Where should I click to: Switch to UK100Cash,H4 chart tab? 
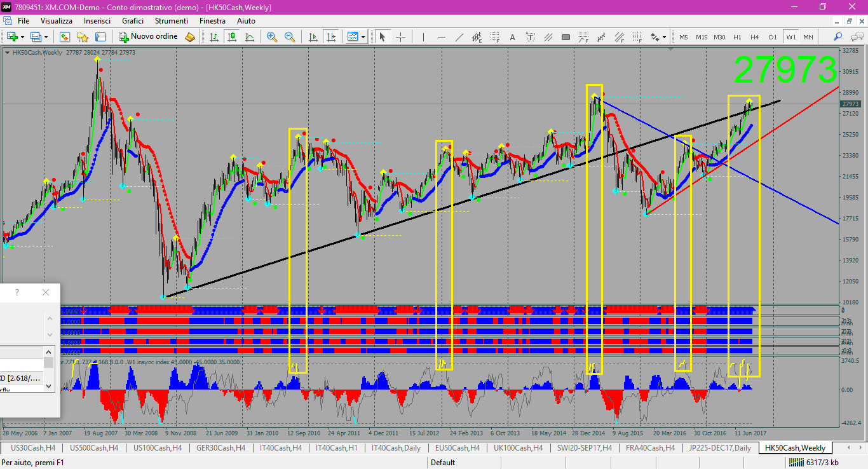519,448
